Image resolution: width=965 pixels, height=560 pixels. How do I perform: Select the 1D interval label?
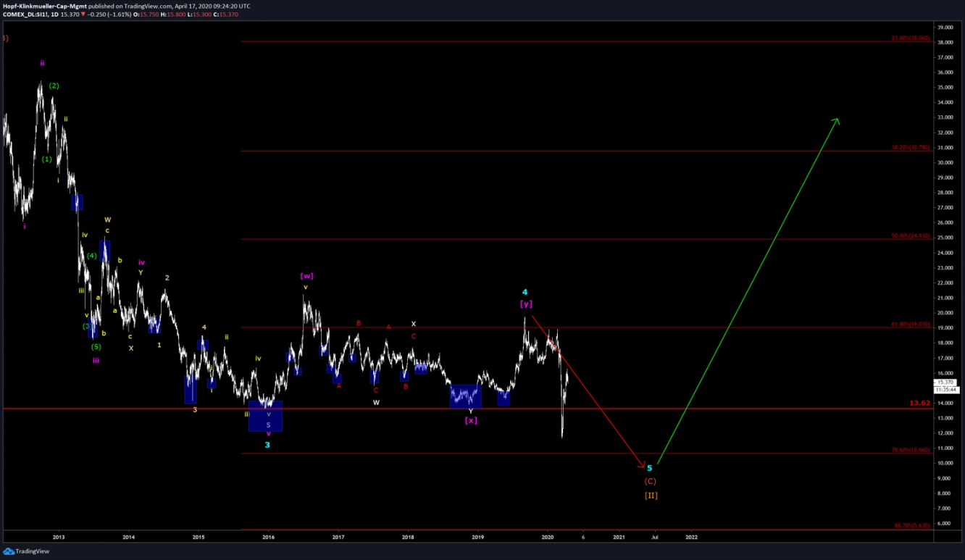pyautogui.click(x=55, y=14)
